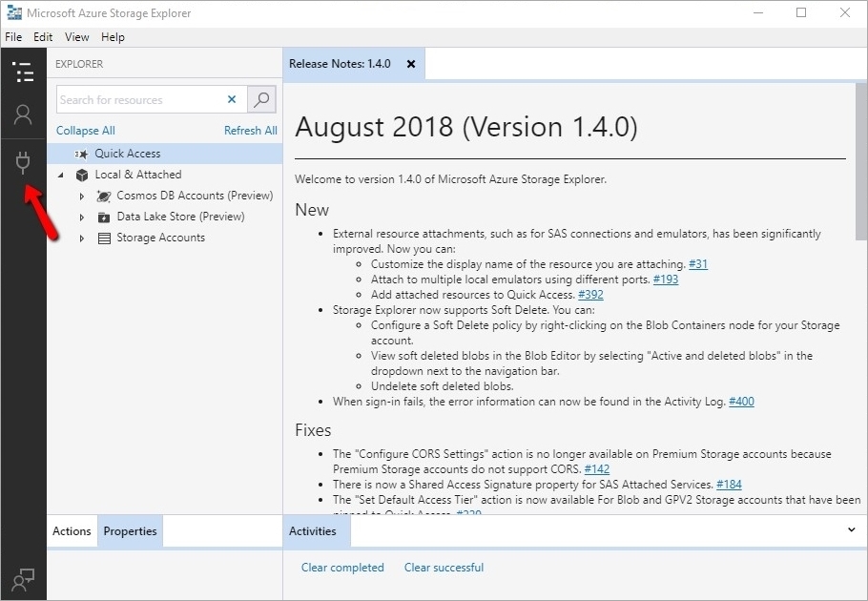Expand the Storage Accounts tree node

[x=82, y=238]
